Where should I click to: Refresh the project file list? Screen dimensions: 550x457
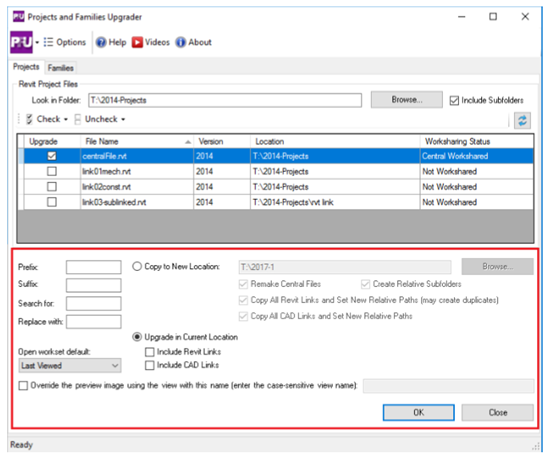coord(522,121)
